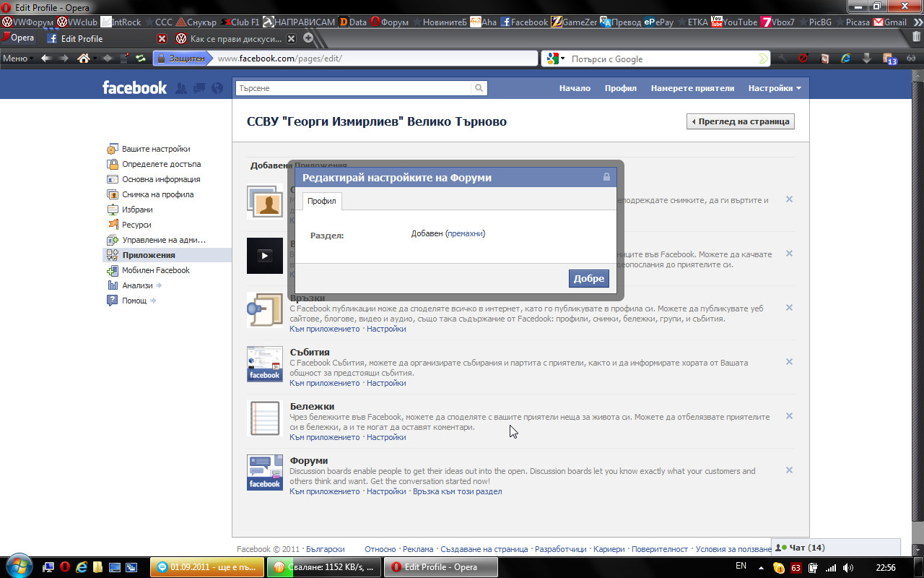The width and height of the screenshot is (924, 578).
Task: Click Начало in Facebook header
Action: tap(575, 88)
